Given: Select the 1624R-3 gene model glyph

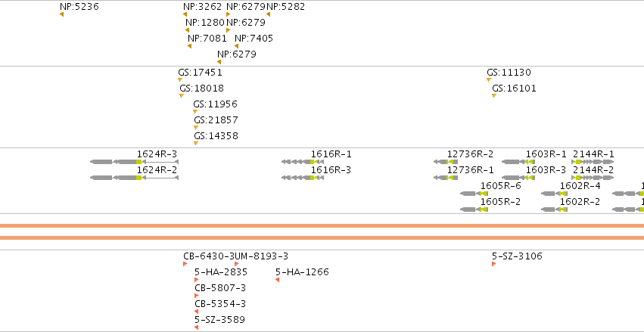Looking at the screenshot, I should [134, 162].
